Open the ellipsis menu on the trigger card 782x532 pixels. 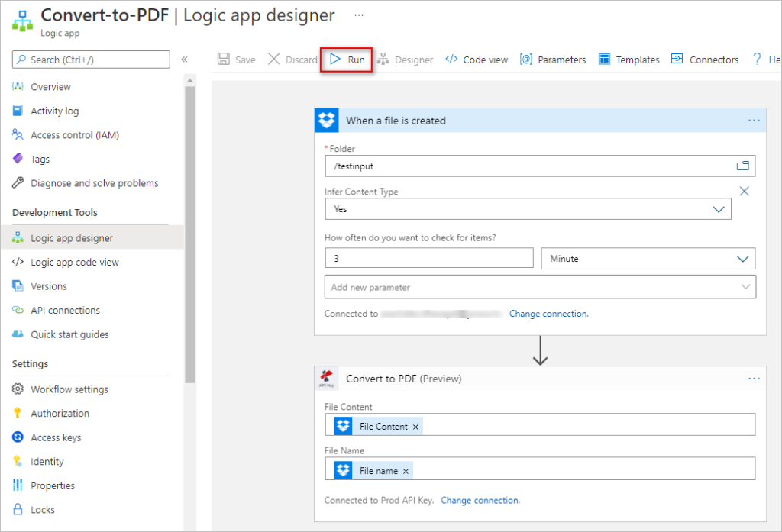[754, 120]
